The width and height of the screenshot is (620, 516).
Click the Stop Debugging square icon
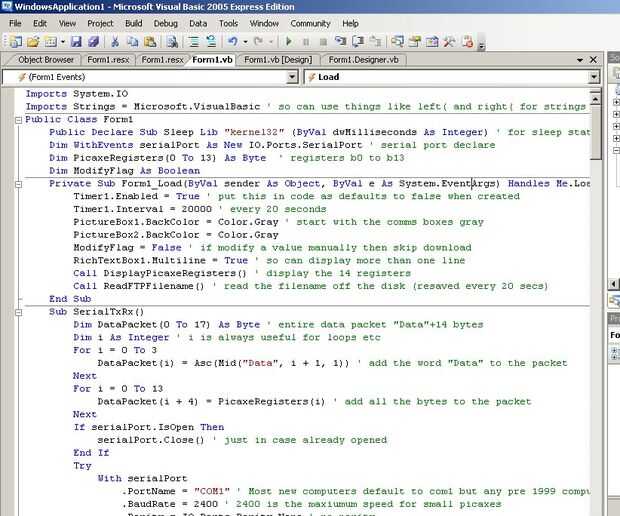click(323, 42)
